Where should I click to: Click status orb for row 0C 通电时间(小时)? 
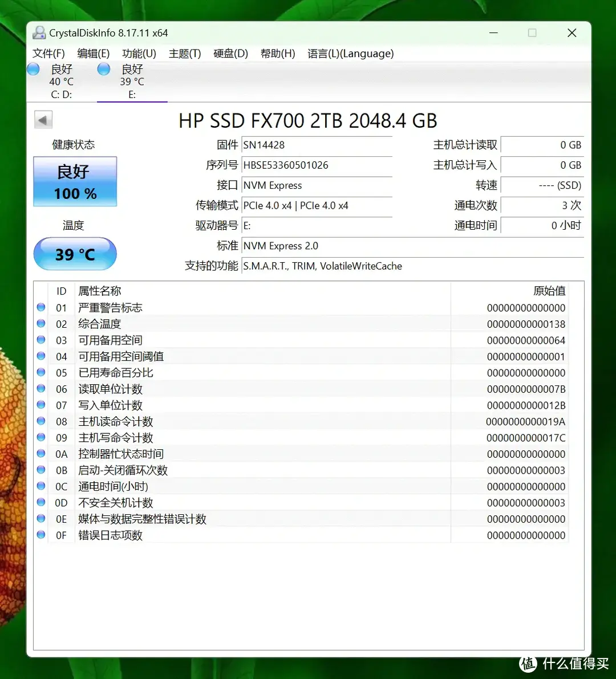tap(41, 486)
